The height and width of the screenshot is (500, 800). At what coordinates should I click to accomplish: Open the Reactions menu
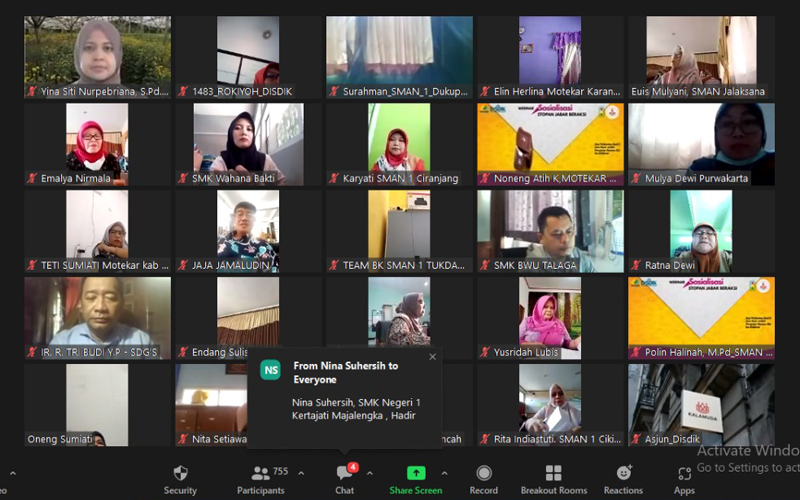tap(623, 478)
